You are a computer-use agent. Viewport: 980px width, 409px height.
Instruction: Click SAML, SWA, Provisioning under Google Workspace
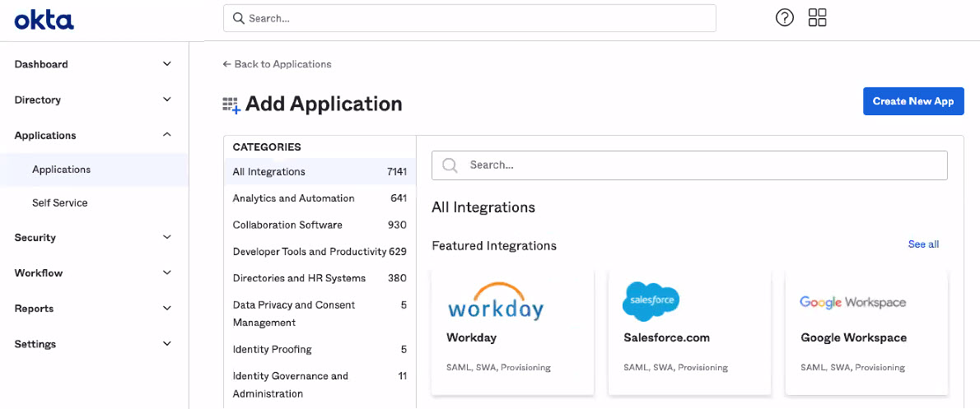(853, 367)
